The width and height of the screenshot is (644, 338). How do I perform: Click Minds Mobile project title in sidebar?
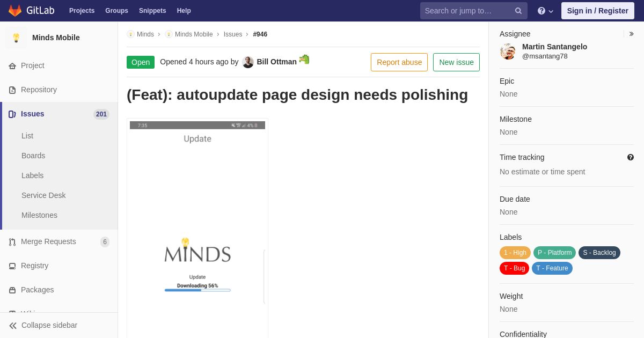click(56, 38)
